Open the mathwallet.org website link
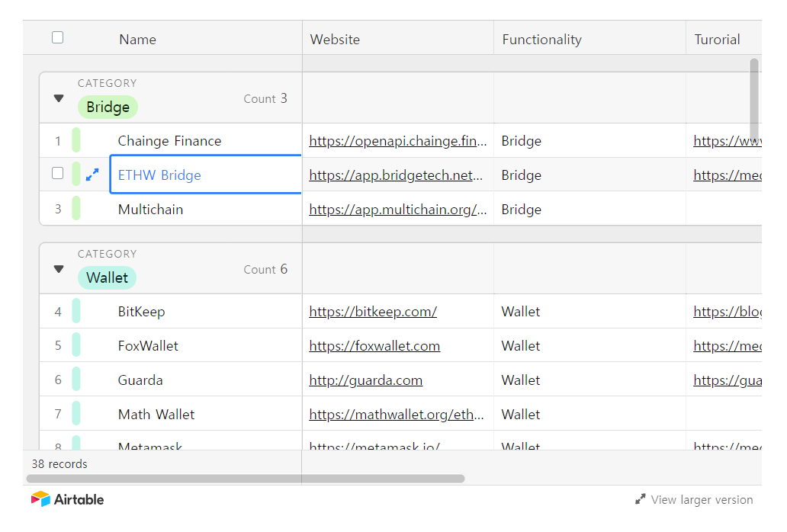Image resolution: width=787 pixels, height=532 pixels. coord(396,415)
